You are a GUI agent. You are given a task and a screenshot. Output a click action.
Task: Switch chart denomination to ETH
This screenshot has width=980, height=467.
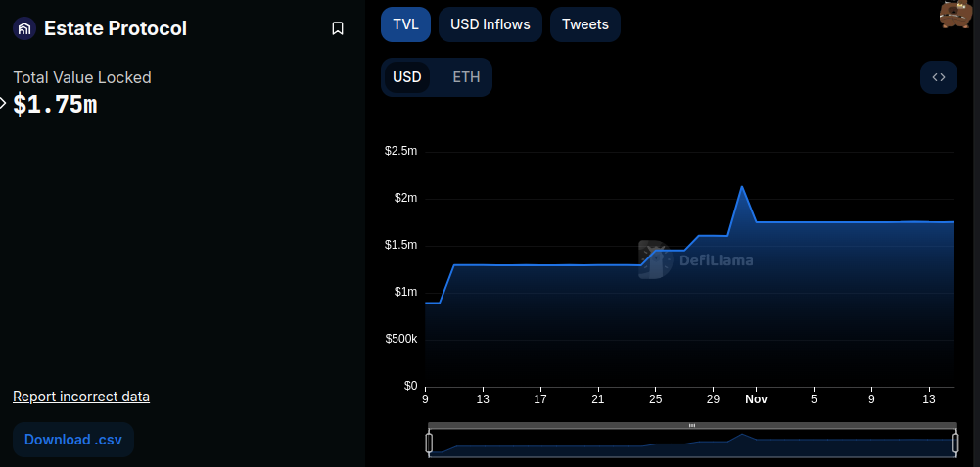pos(466,77)
